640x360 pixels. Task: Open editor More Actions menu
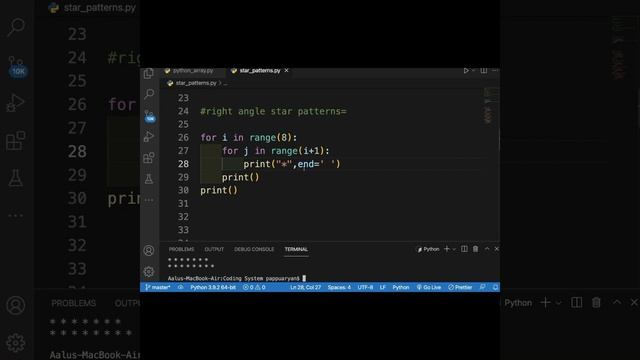tap(495, 71)
